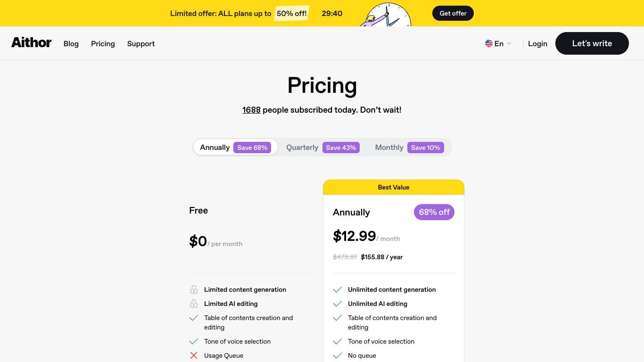Screen dimensions: 644x362
Task: Click the checkmark next to Unlimited AI editing
Action: 337,304
